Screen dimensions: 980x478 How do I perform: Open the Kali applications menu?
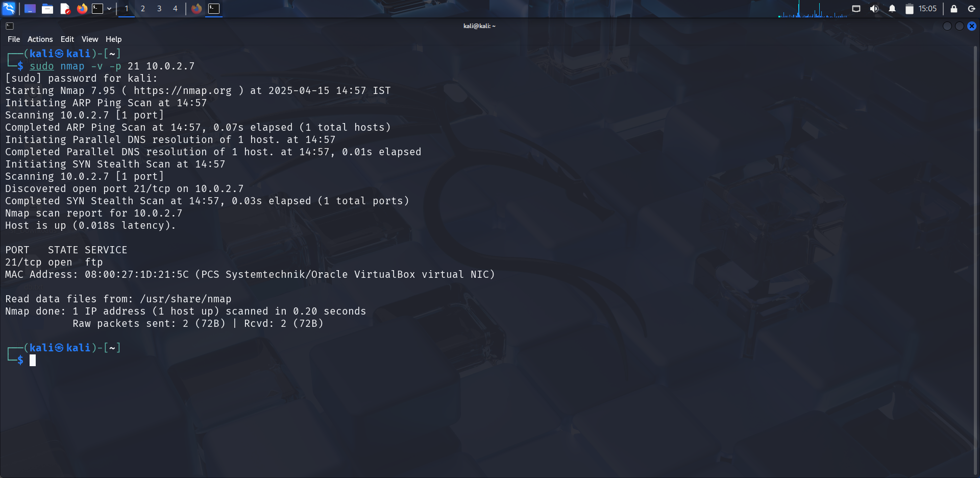tap(9, 8)
